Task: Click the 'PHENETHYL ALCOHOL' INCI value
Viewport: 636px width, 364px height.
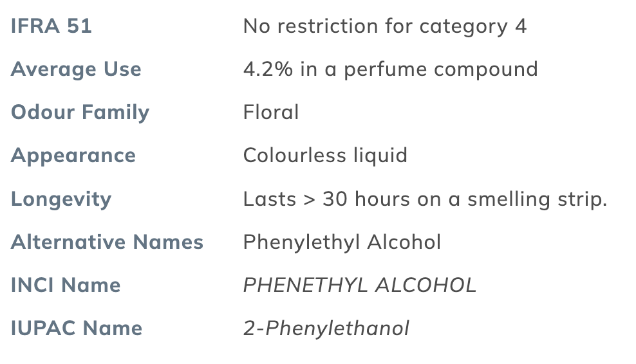Action: tap(360, 286)
